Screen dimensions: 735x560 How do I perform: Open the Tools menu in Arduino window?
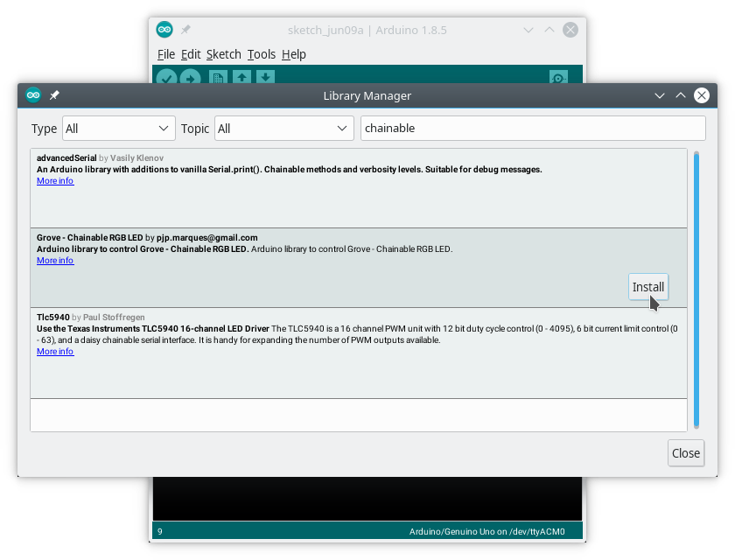tap(262, 54)
